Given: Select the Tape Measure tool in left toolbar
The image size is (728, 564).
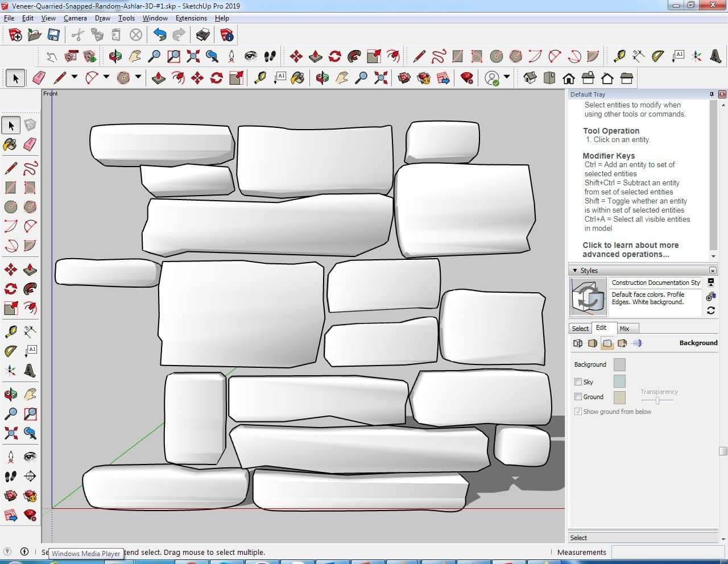Looking at the screenshot, I should [x=10, y=332].
